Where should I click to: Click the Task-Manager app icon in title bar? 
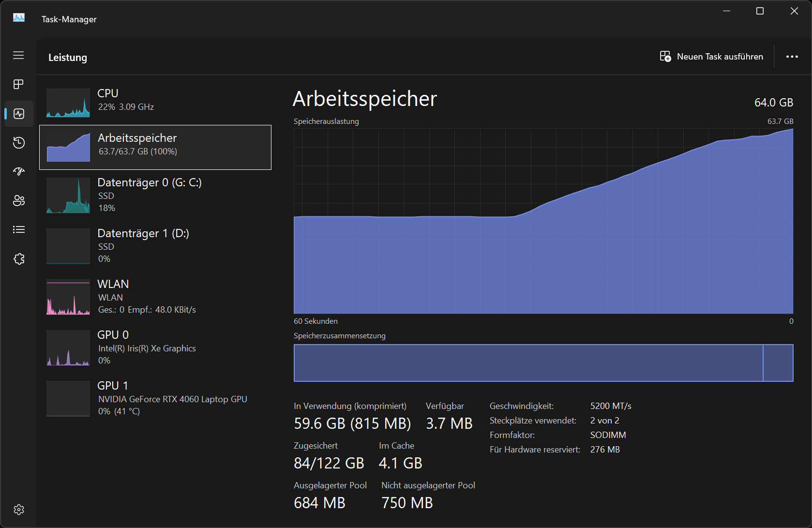pos(19,18)
